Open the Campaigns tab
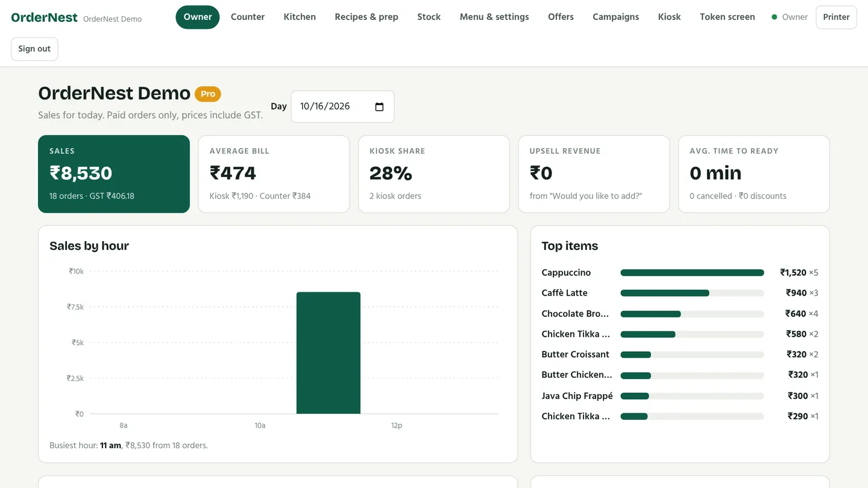This screenshot has height=488, width=868. tap(616, 17)
